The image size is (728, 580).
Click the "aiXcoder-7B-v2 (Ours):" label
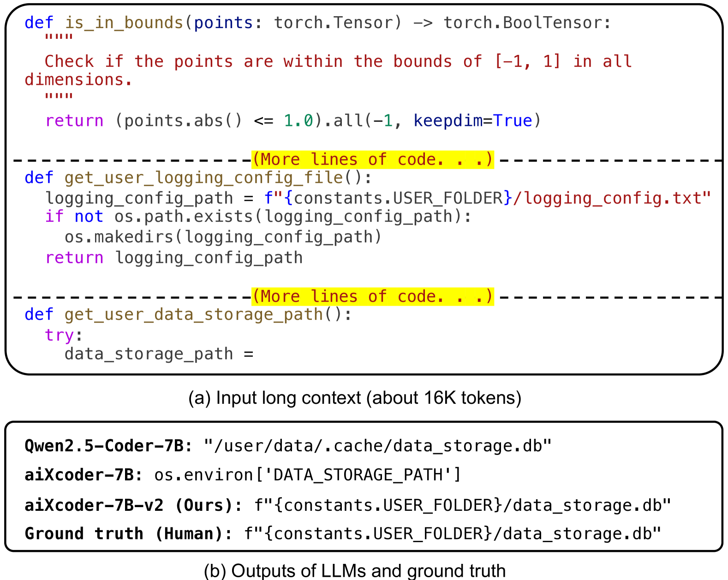pos(133,505)
